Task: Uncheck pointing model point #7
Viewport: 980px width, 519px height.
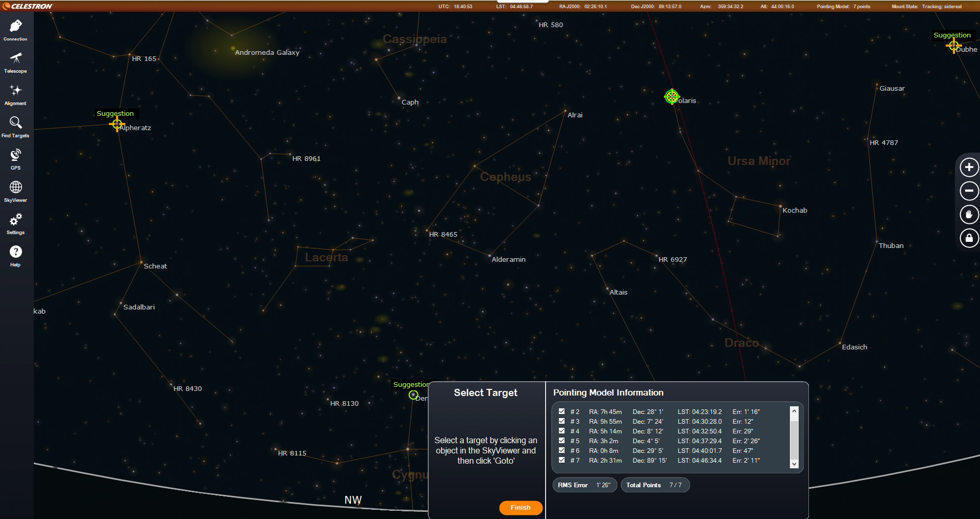Action: pos(562,460)
